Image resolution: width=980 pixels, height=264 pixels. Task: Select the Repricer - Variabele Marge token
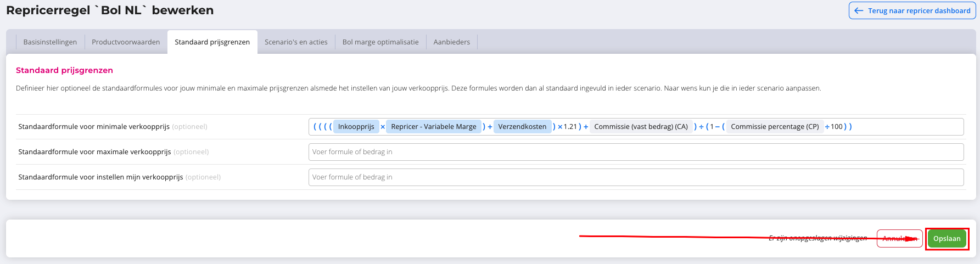(x=433, y=127)
